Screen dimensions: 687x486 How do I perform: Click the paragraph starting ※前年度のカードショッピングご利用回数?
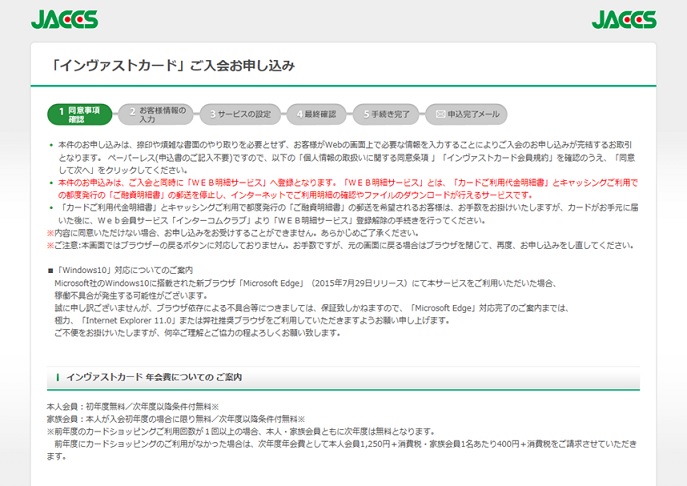coord(342,443)
